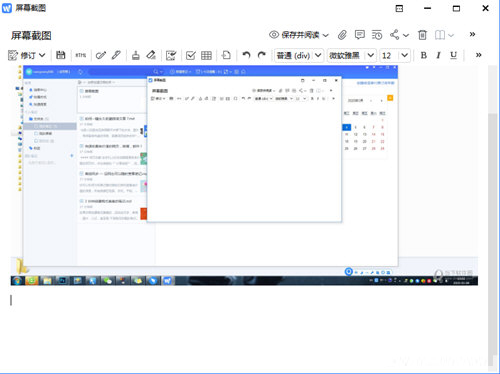Click the insert image toolbar icon

171,55
